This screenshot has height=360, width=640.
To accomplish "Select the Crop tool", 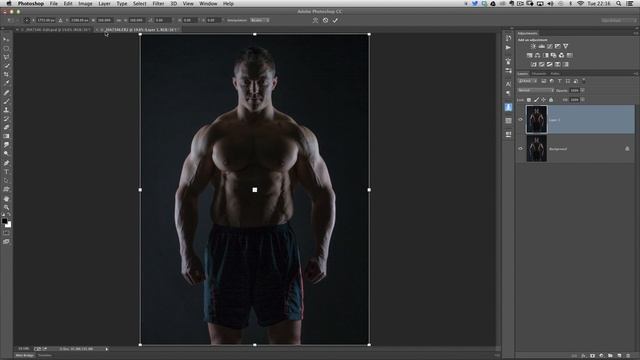I will tap(6, 74).
